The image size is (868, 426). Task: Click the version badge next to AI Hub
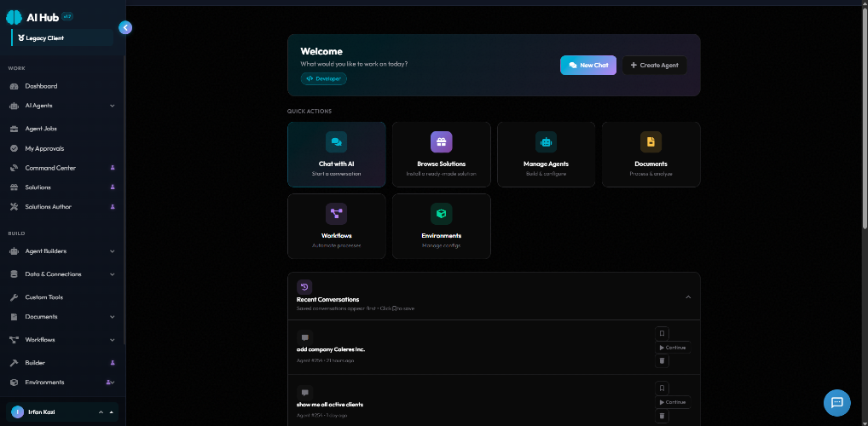[67, 16]
